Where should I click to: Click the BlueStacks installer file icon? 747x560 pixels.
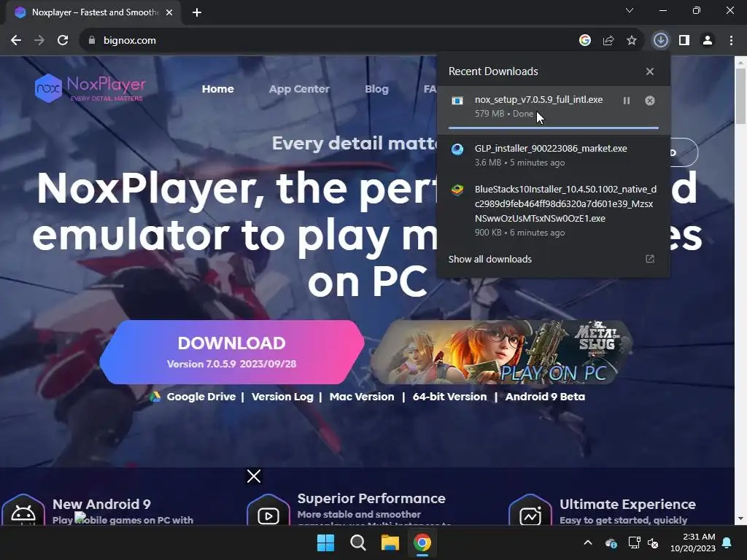click(457, 190)
